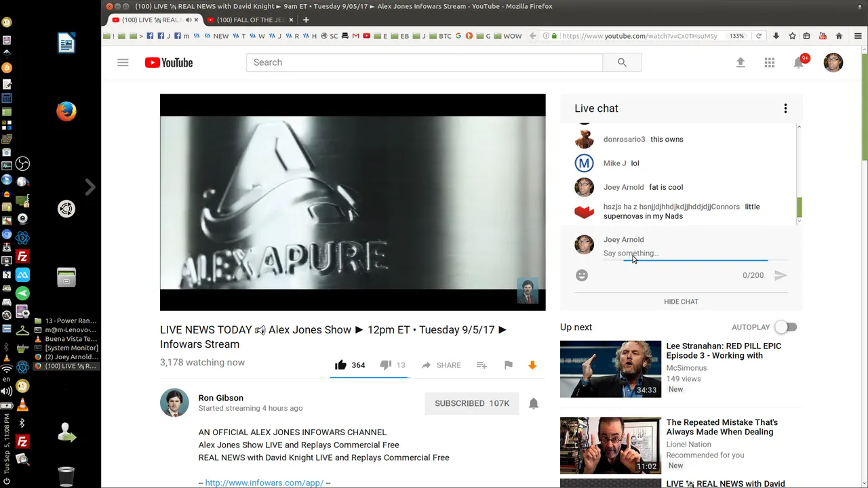Toggle channel notification bell beside Subscribed
The width and height of the screenshot is (868, 488).
click(534, 403)
